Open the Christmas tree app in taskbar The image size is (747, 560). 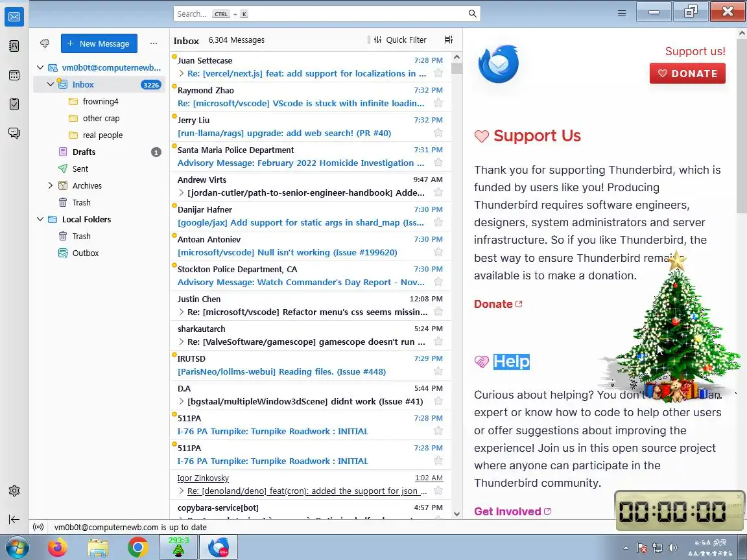(x=178, y=547)
